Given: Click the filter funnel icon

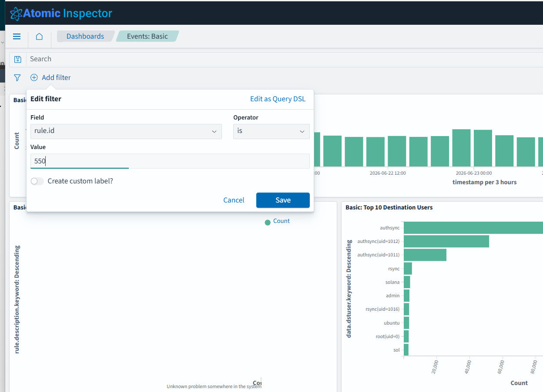Looking at the screenshot, I should [x=17, y=78].
